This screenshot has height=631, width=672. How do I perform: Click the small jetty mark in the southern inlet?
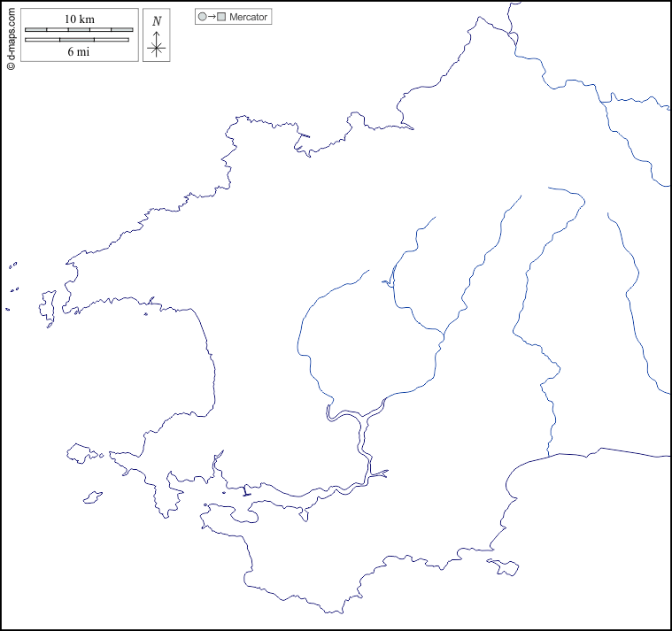click(245, 492)
